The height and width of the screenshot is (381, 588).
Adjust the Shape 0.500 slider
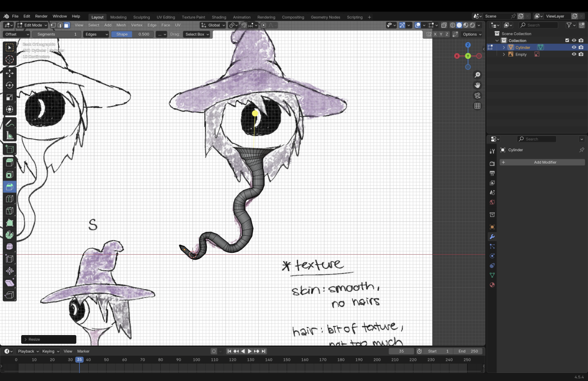[132, 34]
